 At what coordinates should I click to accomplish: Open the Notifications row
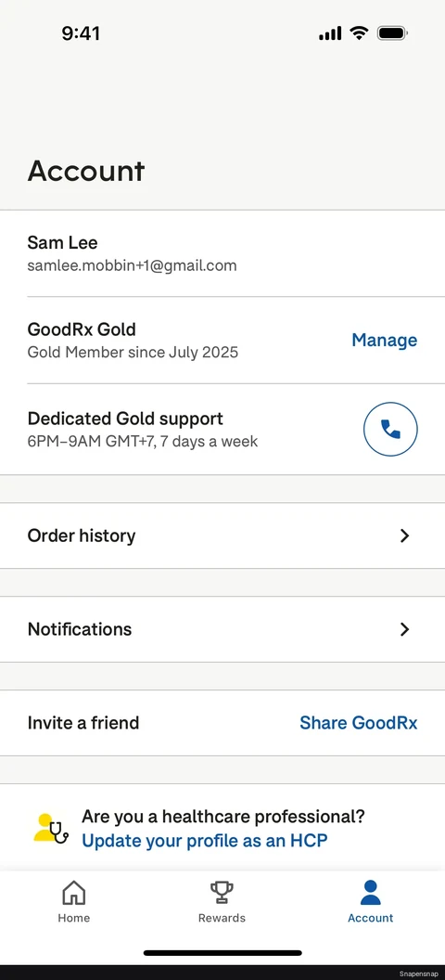pyautogui.click(x=222, y=629)
